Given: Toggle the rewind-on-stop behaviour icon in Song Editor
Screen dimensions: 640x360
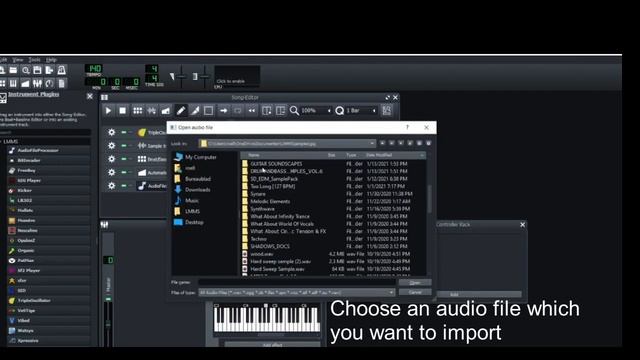Looking at the screenshot, I should [252, 111].
